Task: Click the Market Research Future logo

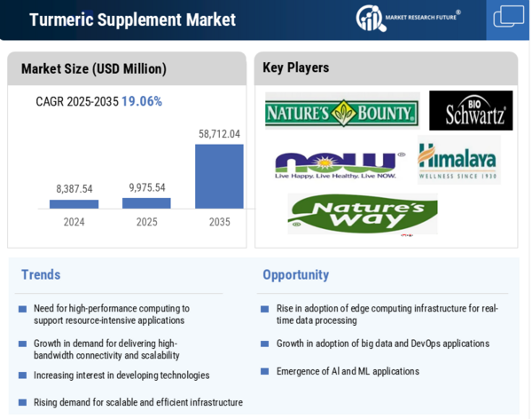Action: click(x=408, y=17)
